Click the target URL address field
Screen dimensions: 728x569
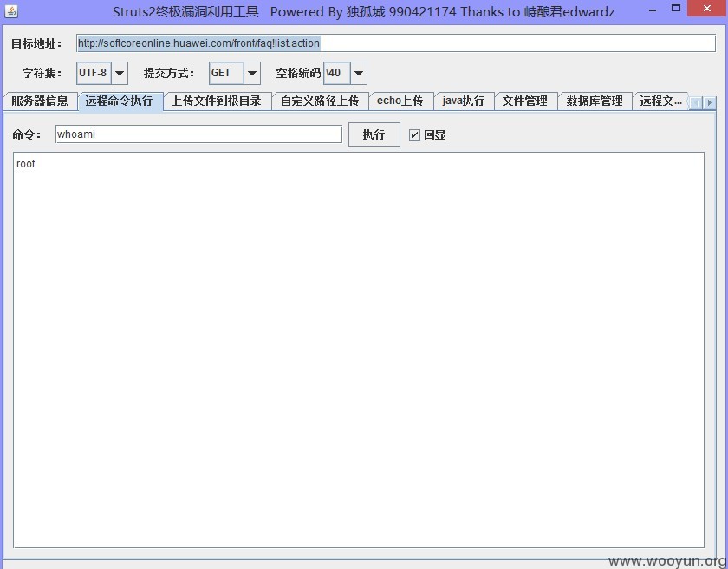395,43
